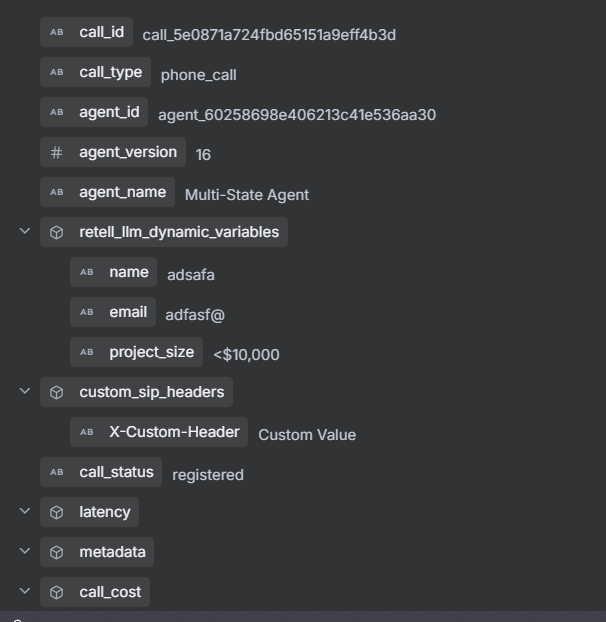The height and width of the screenshot is (622, 606).
Task: Click the string type icon beside call_id
Action: coord(57,32)
